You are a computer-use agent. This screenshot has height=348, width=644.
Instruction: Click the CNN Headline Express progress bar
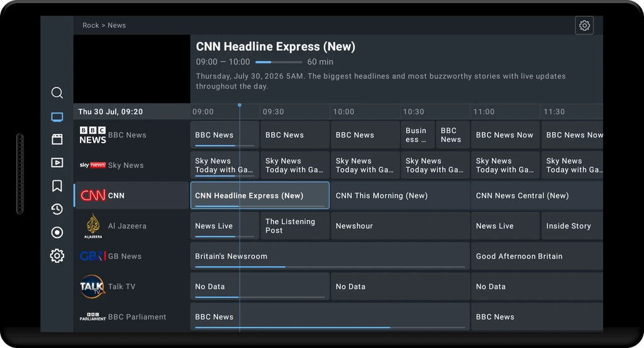(x=279, y=62)
